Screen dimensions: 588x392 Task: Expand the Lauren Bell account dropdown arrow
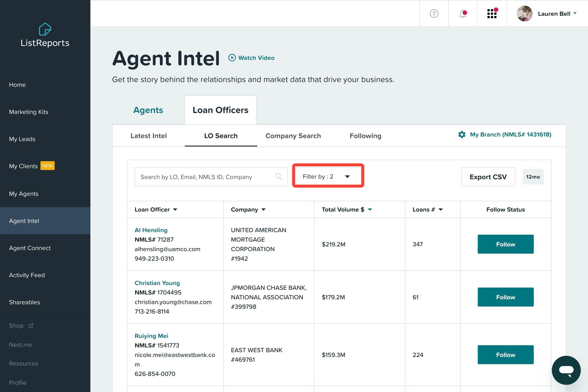tap(575, 13)
